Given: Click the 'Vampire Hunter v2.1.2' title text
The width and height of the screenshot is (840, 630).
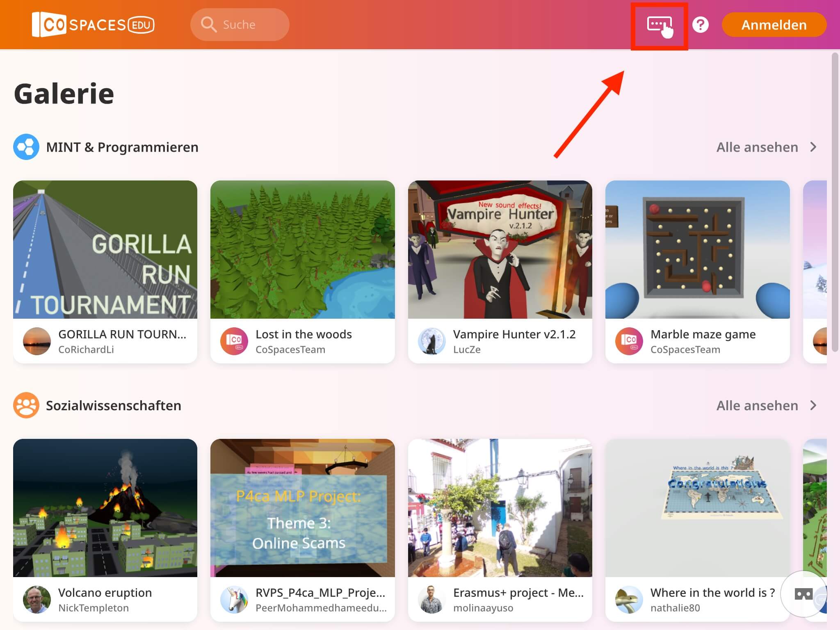Looking at the screenshot, I should coord(514,334).
